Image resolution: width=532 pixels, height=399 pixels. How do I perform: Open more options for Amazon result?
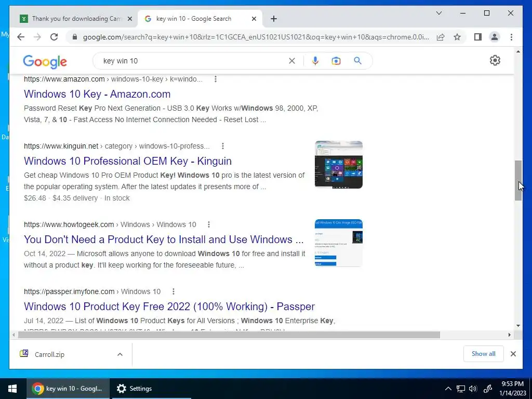pos(216,79)
